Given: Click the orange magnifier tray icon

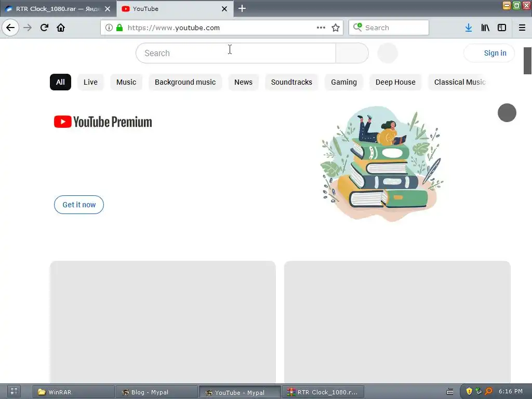Looking at the screenshot, I should 488,391.
